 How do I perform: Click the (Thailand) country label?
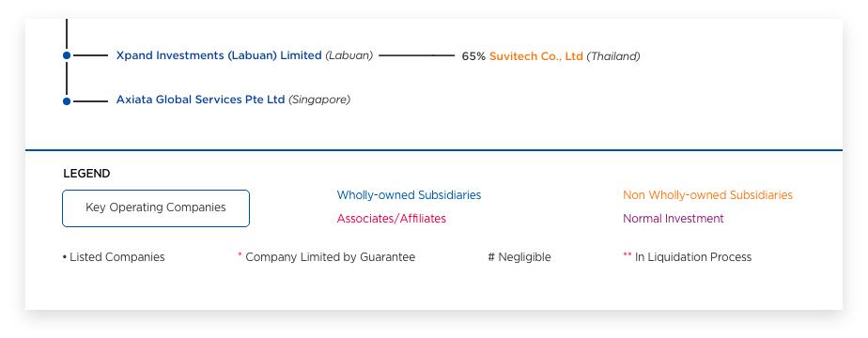pos(612,56)
